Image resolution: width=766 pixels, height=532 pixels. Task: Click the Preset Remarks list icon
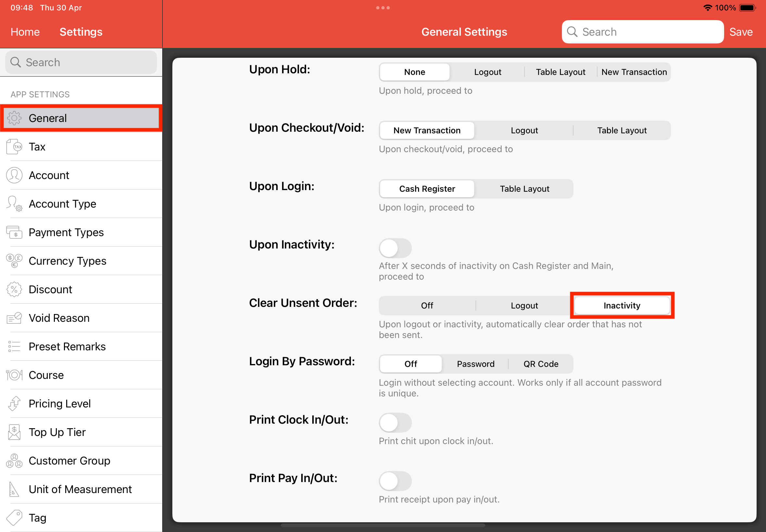coord(14,347)
